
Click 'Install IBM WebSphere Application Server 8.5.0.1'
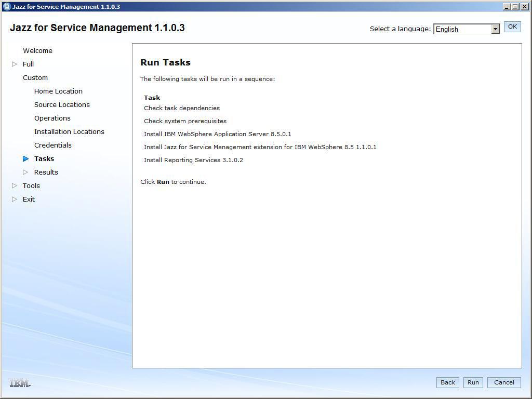[x=218, y=134]
